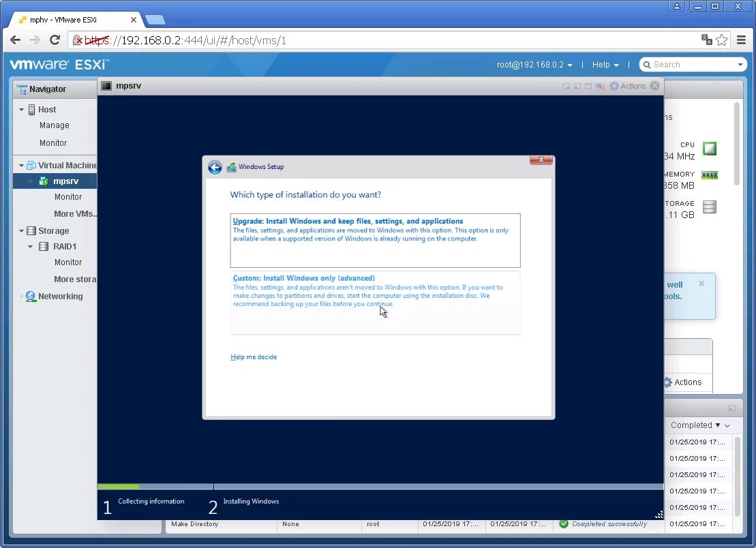This screenshot has width=756, height=548.
Task: Collapse the mpsrv tree node
Action: [x=31, y=182]
